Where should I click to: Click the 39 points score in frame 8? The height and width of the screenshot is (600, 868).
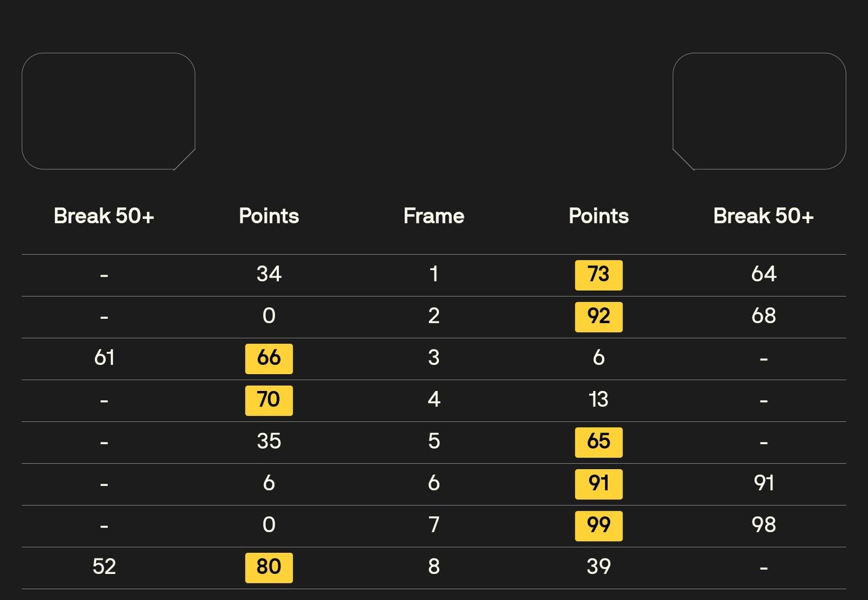[x=598, y=566]
